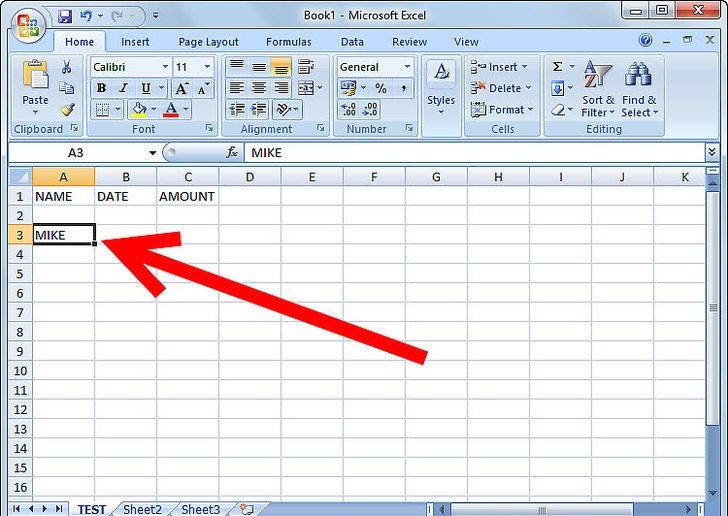Image resolution: width=728 pixels, height=516 pixels.
Task: Click AutoSum sigma icon
Action: pos(558,67)
